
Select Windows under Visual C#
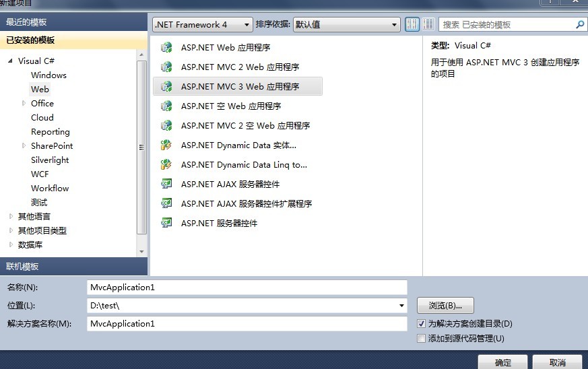coord(48,75)
